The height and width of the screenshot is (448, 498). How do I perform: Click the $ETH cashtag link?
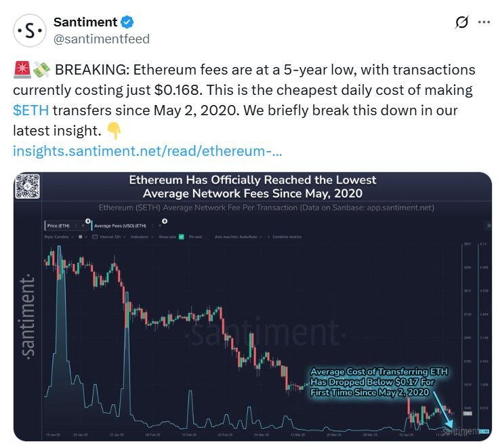(30, 110)
